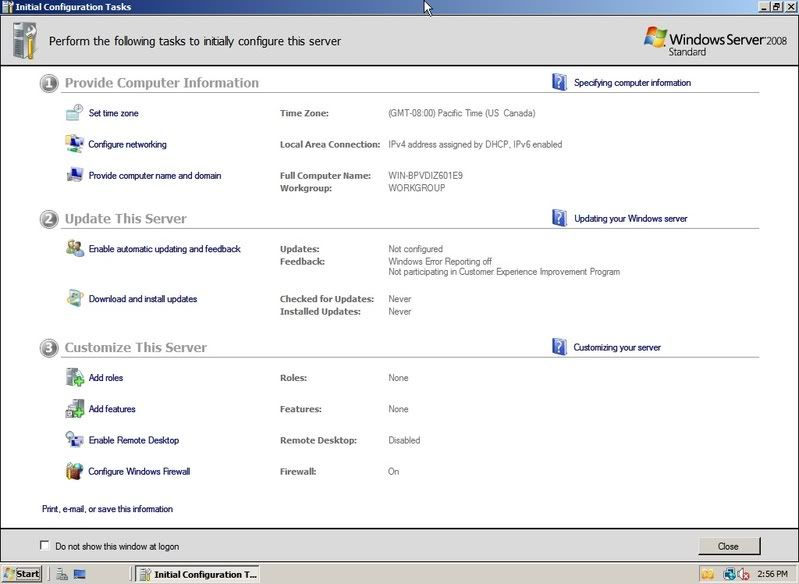Open Specifying computer information help link
799x584 pixels.
coord(632,83)
